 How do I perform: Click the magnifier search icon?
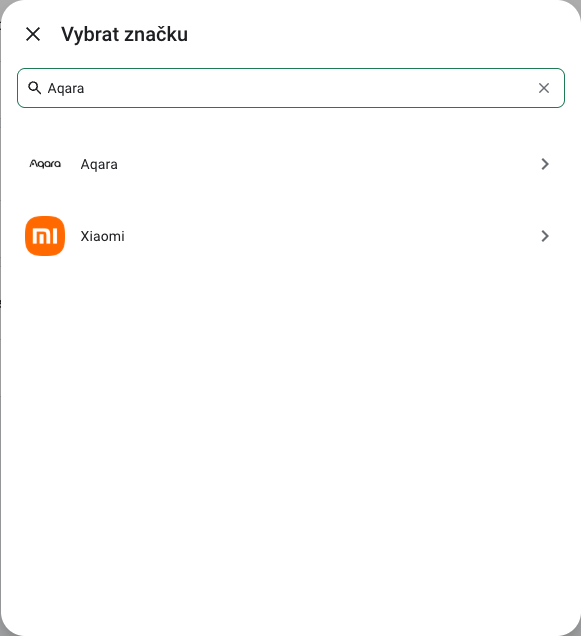pos(34,88)
